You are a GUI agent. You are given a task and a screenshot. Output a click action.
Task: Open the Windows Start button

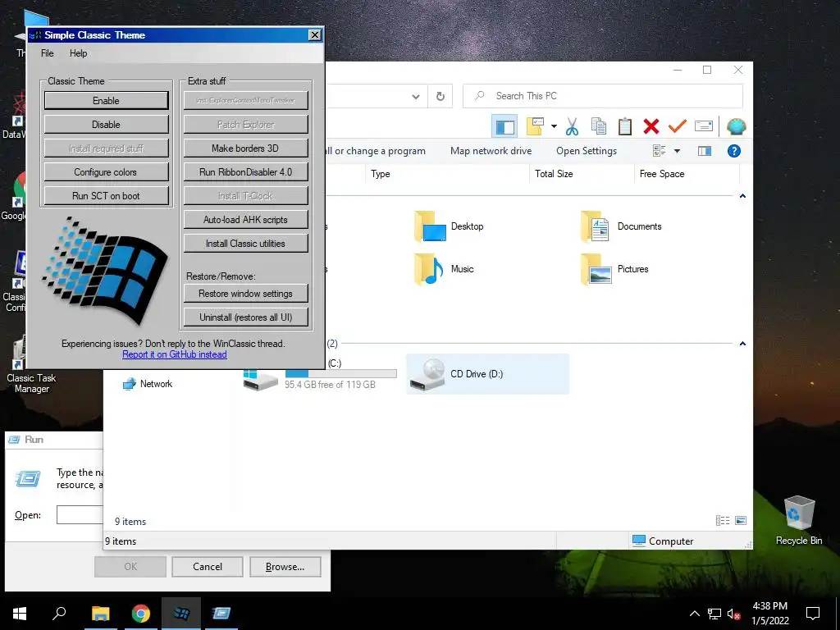tap(20, 614)
